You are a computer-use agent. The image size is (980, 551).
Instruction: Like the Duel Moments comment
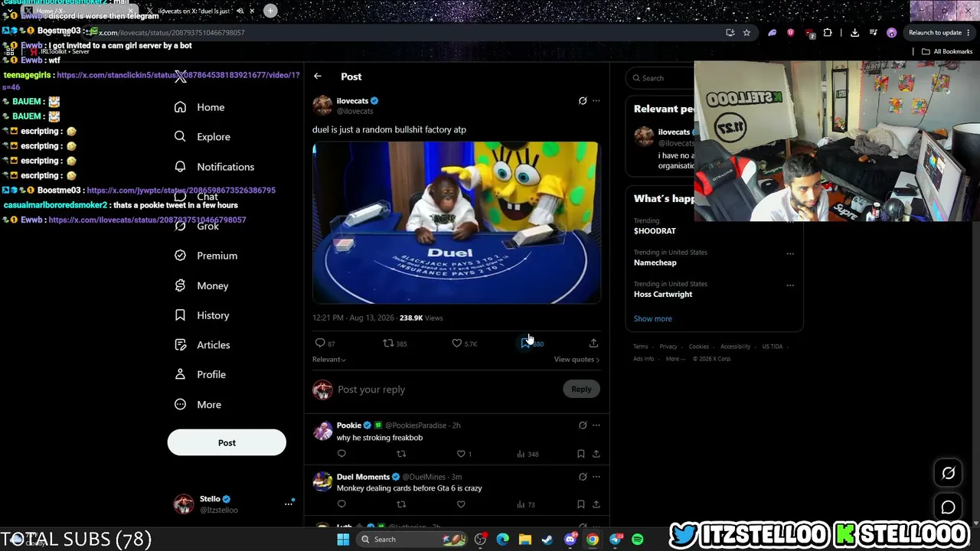tap(461, 504)
